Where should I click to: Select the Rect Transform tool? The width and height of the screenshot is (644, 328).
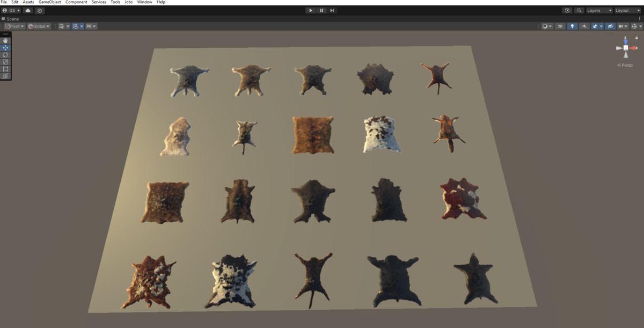5,69
